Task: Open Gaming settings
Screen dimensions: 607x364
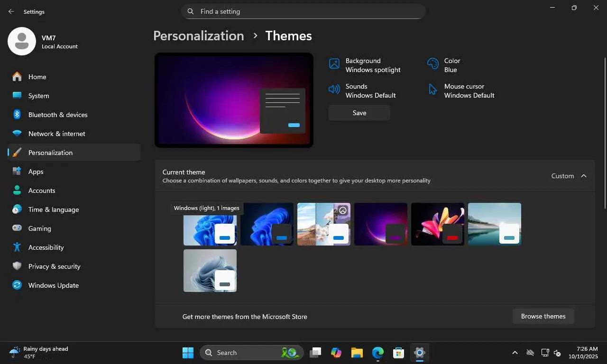Action: (74, 228)
